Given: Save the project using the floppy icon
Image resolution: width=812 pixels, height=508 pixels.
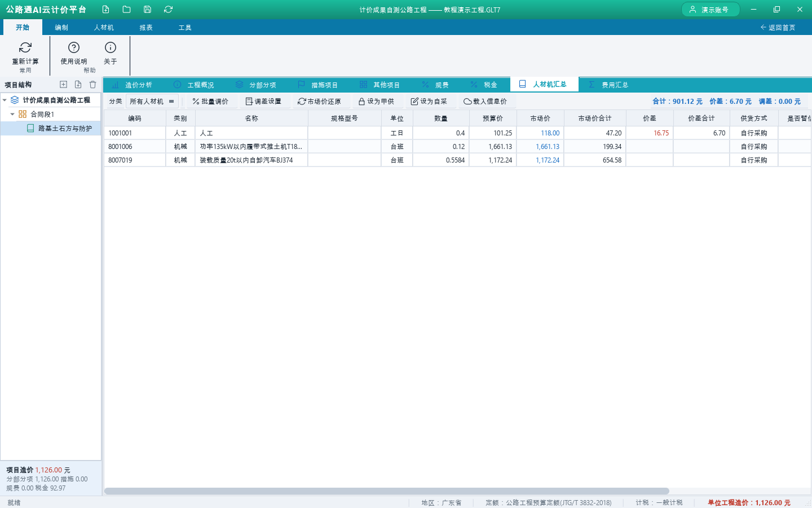Looking at the screenshot, I should click(147, 10).
